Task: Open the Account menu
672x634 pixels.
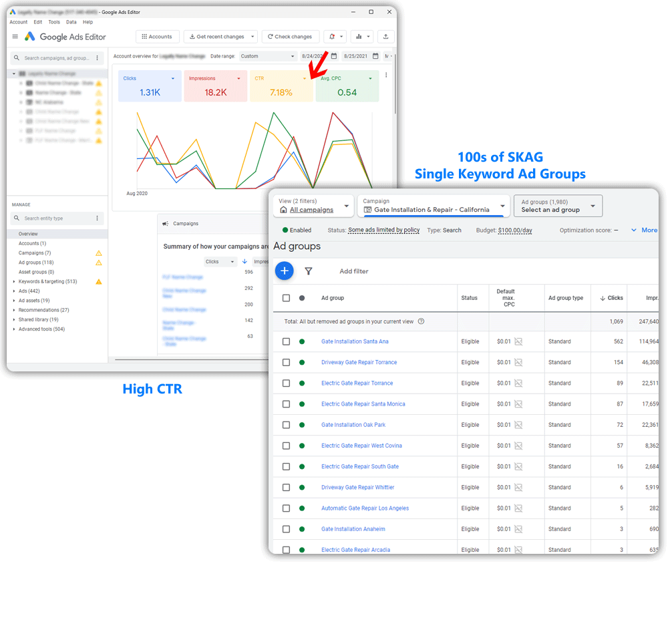Action: point(19,22)
